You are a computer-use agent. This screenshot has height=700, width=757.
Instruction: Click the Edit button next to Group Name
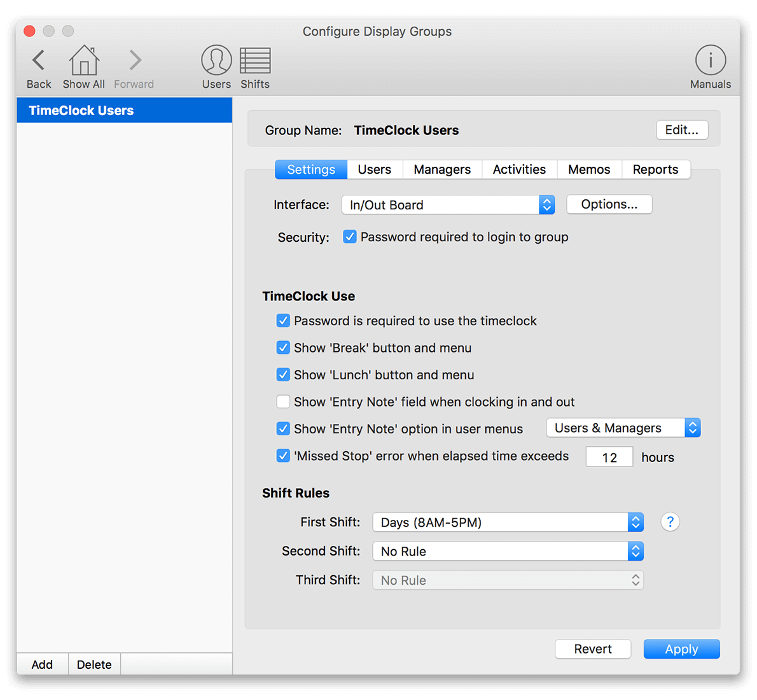click(682, 130)
